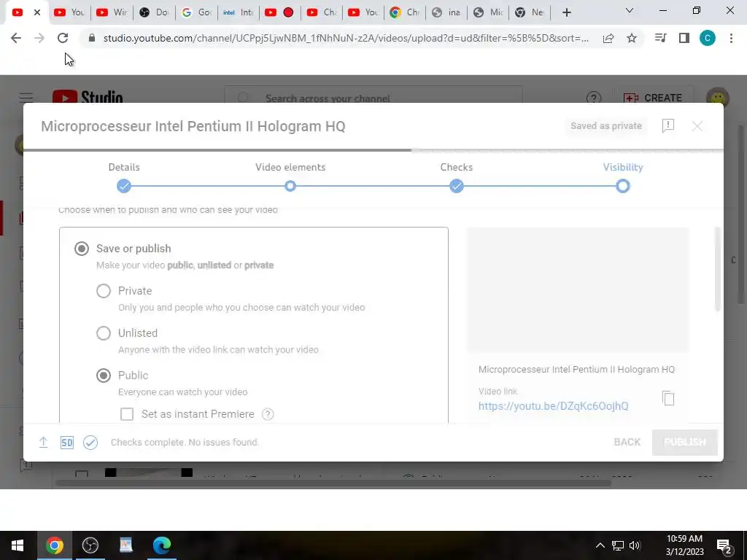Open Chrome three-dot menu

tap(731, 38)
